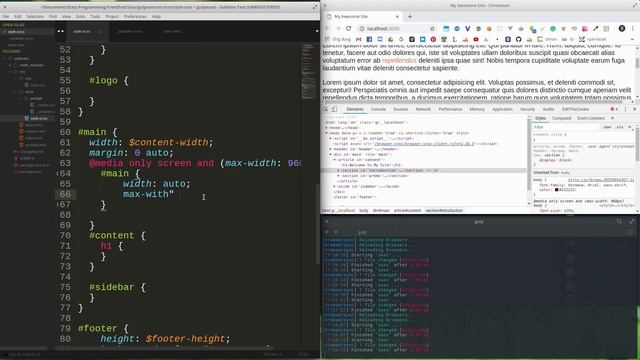Select article#content in the breadcrumb
The image size is (640, 360).
407,211
